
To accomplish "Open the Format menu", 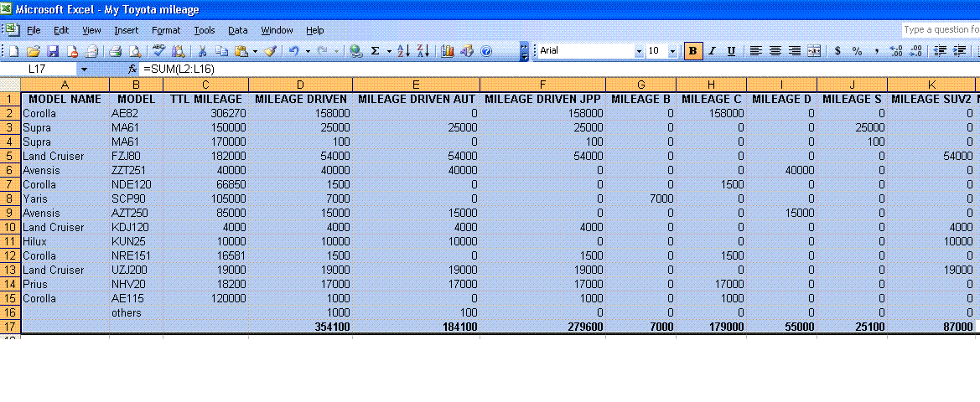I will [x=166, y=30].
